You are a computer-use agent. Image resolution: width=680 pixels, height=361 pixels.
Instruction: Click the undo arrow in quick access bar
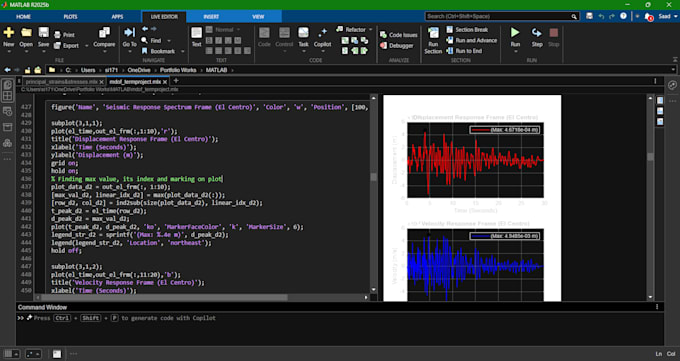tap(601, 16)
